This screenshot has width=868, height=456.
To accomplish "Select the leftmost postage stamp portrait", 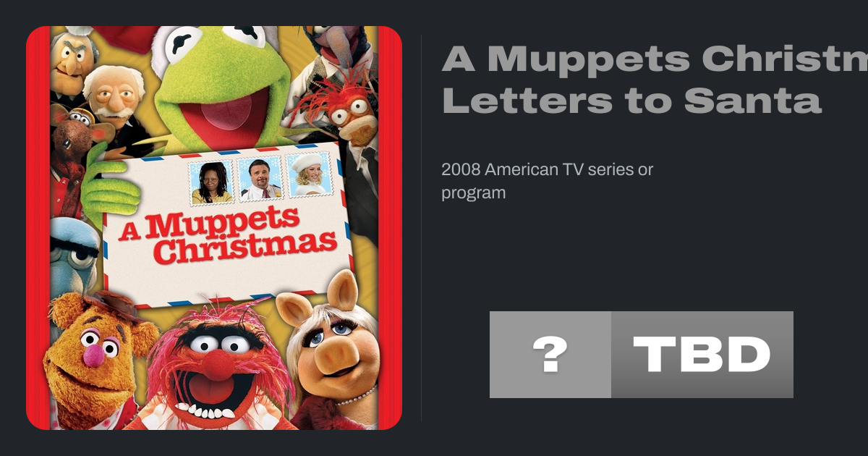I will click(x=212, y=182).
